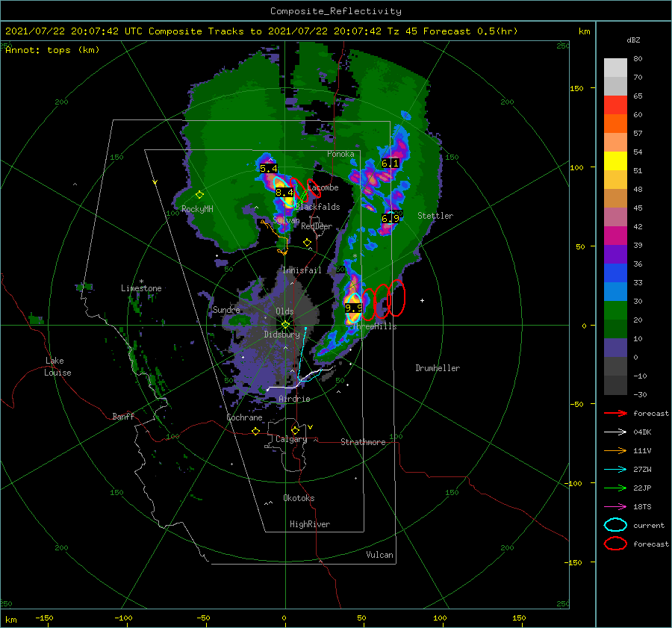Click the timestamp header text at top
672x628 pixels.
point(261,31)
